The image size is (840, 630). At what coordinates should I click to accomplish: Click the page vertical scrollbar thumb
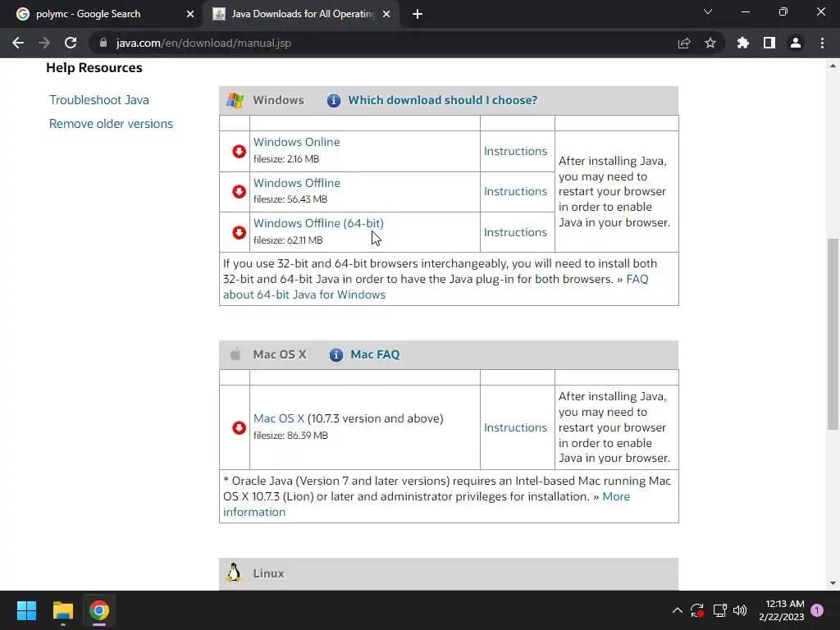pos(833,334)
